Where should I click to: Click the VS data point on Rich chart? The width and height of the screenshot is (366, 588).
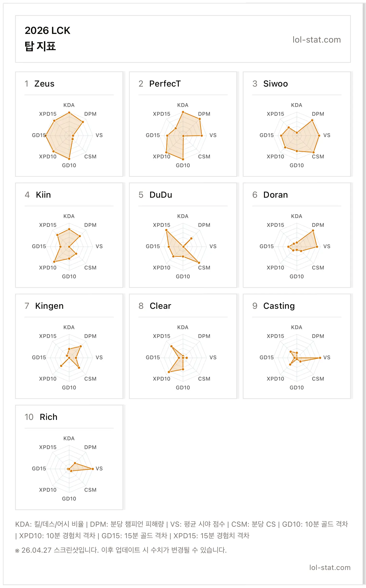[x=92, y=469]
